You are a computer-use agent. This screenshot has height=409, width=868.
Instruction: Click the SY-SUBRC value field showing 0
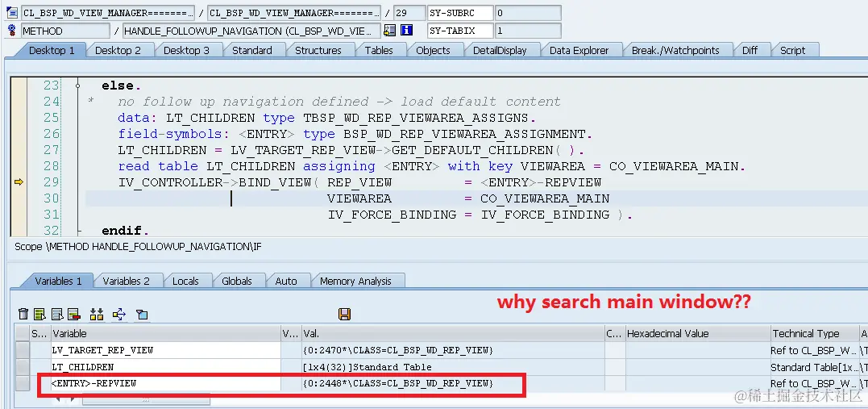528,13
